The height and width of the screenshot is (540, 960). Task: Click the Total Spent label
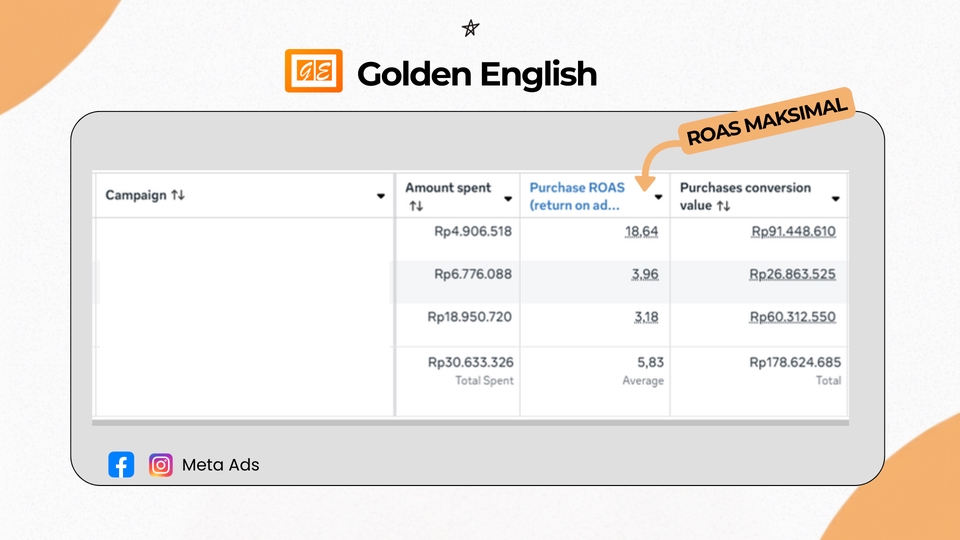(484, 381)
